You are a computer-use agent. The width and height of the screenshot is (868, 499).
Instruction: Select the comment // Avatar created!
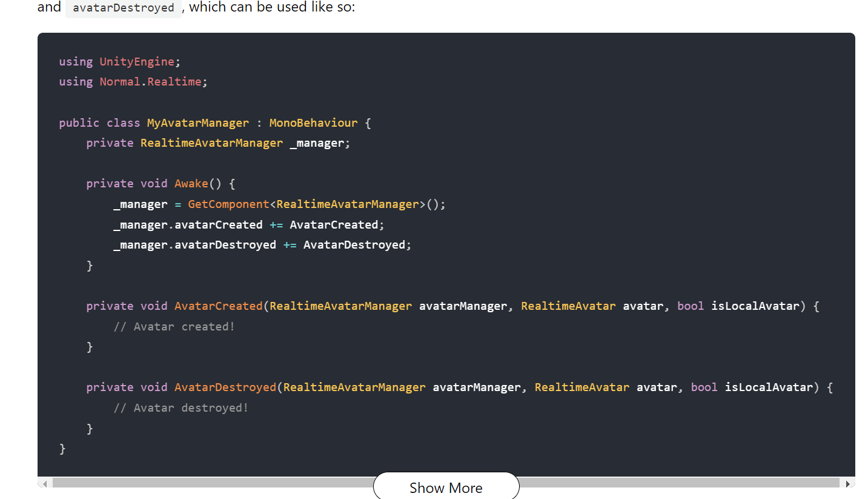tap(174, 326)
